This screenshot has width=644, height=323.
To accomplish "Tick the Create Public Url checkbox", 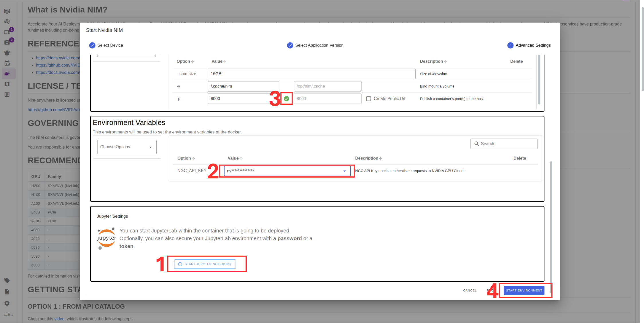I will coord(369,99).
